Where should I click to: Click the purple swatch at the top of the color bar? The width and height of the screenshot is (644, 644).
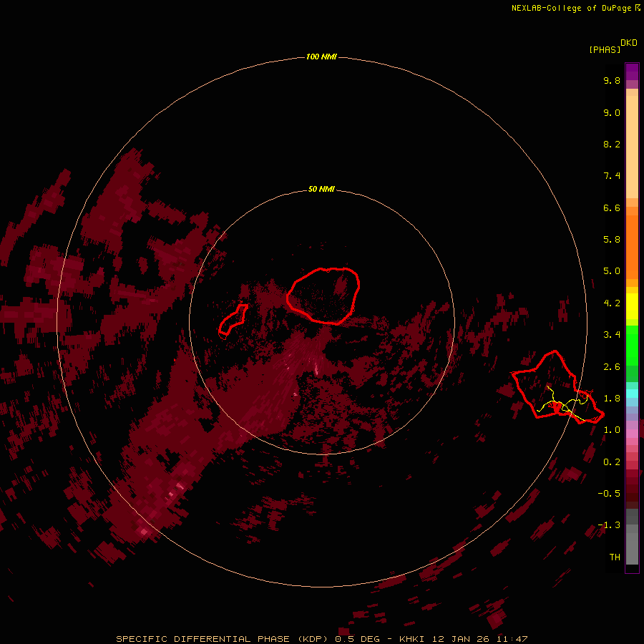pyautogui.click(x=632, y=72)
